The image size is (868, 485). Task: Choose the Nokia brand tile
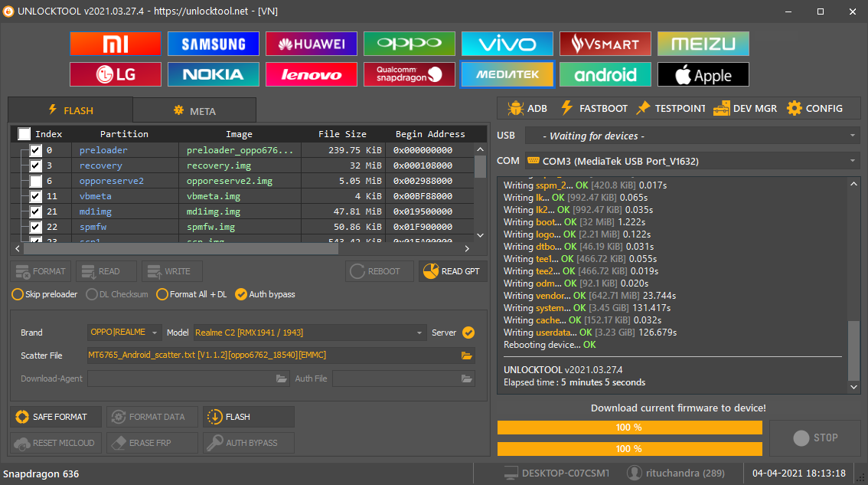[213, 74]
